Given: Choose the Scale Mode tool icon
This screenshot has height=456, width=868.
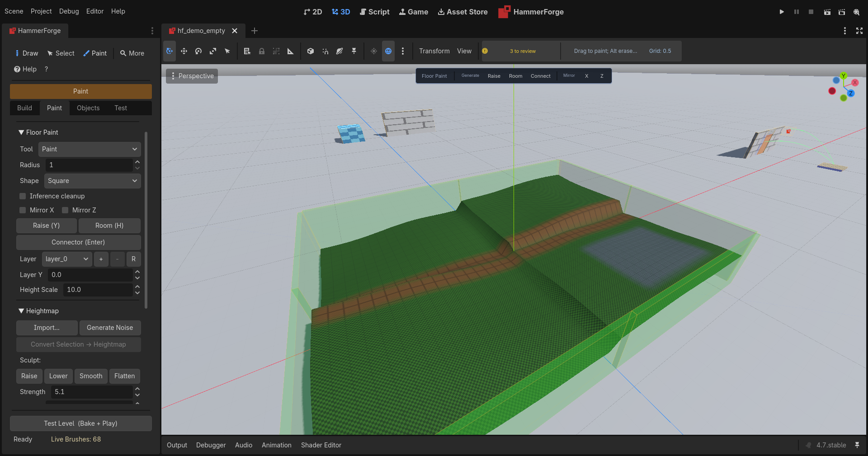Looking at the screenshot, I should (213, 51).
